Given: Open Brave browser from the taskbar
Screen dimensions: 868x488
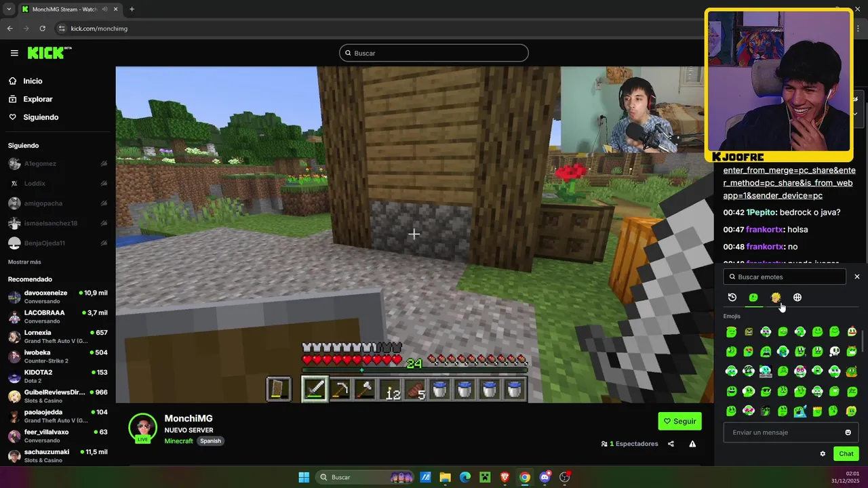Looking at the screenshot, I should [505, 477].
